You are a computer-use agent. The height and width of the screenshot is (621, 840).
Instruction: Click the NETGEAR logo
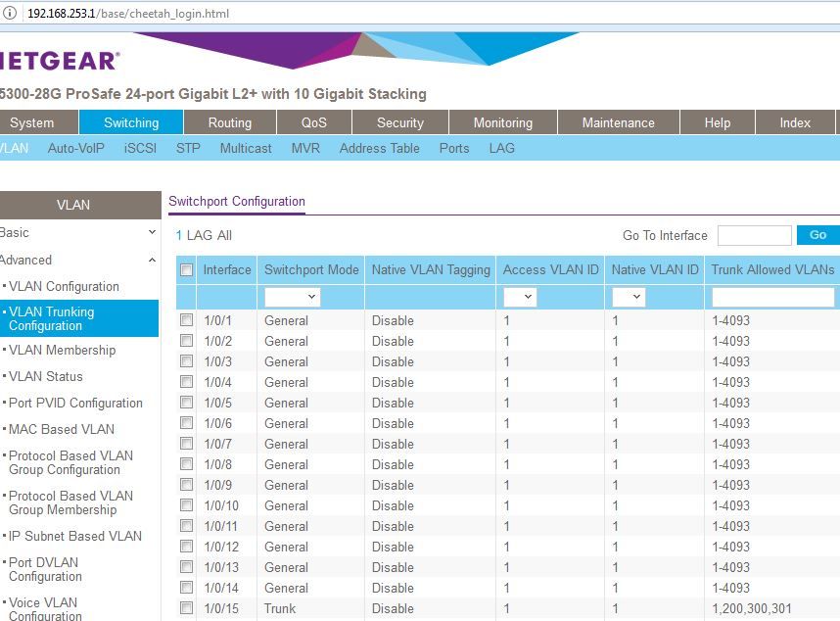[59, 61]
